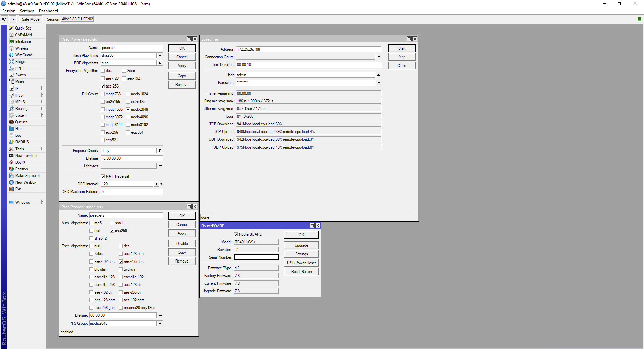Click the Exit sidebar icon
The width and height of the screenshot is (644, 349).
click(x=11, y=189)
